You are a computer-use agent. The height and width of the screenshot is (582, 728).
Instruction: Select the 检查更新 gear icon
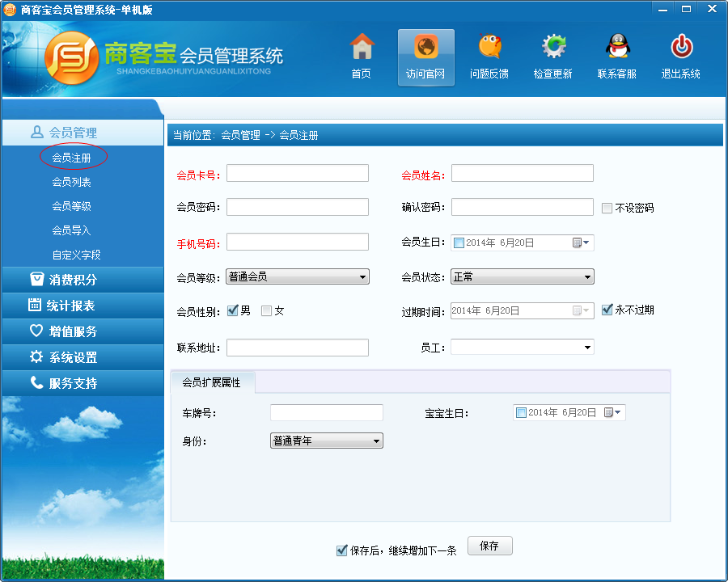(x=553, y=46)
